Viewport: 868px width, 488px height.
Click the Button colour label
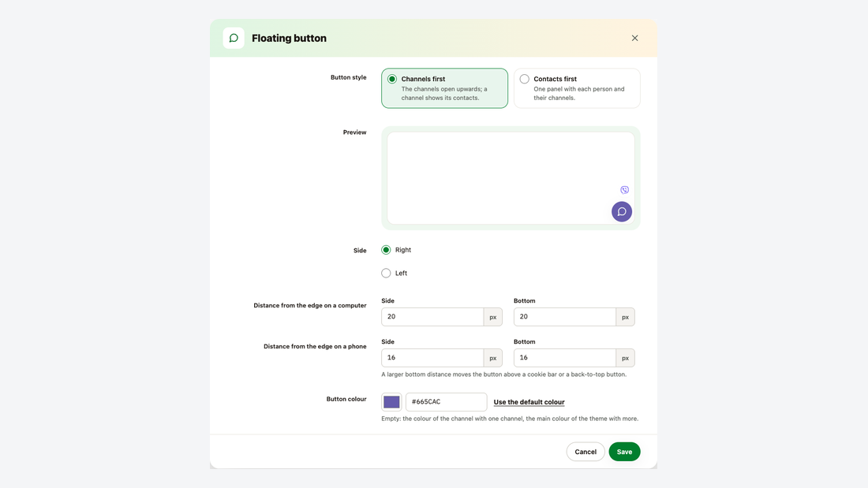click(346, 399)
